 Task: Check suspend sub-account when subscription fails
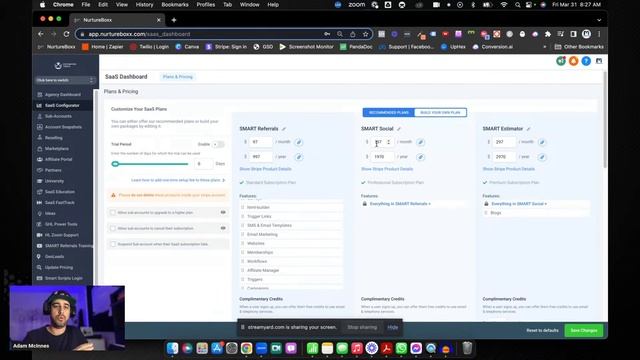click(x=113, y=244)
